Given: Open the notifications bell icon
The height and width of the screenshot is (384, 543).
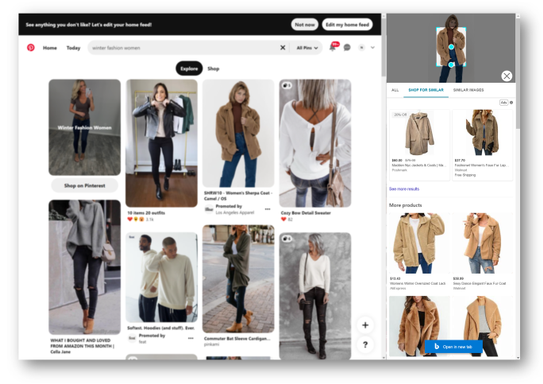Looking at the screenshot, I should click(332, 47).
